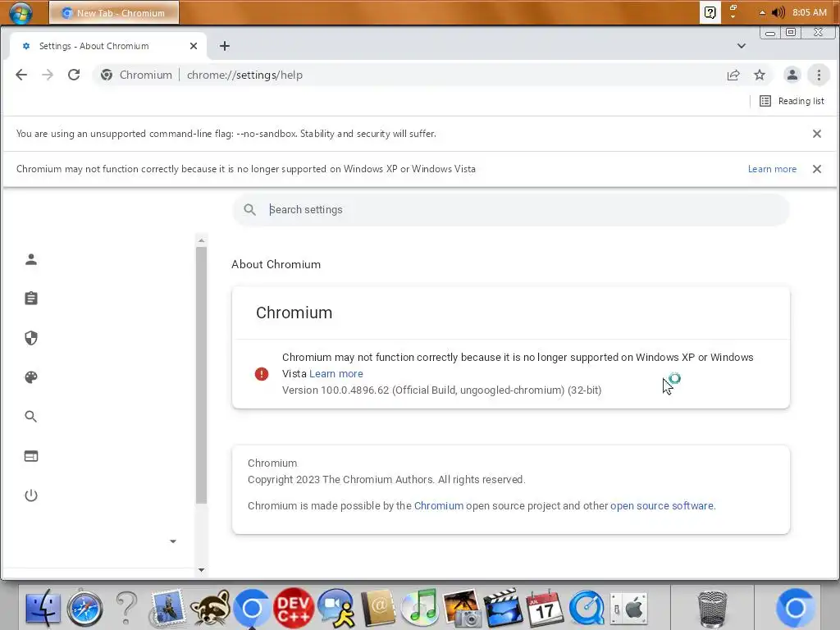Open iMovie clapperboard icon in dock

503,608
